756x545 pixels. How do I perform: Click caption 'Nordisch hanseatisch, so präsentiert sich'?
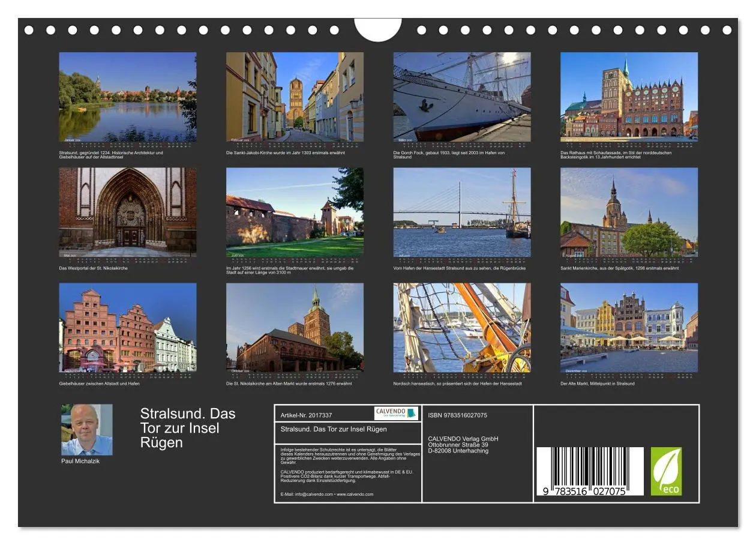pyautogui.click(x=458, y=384)
